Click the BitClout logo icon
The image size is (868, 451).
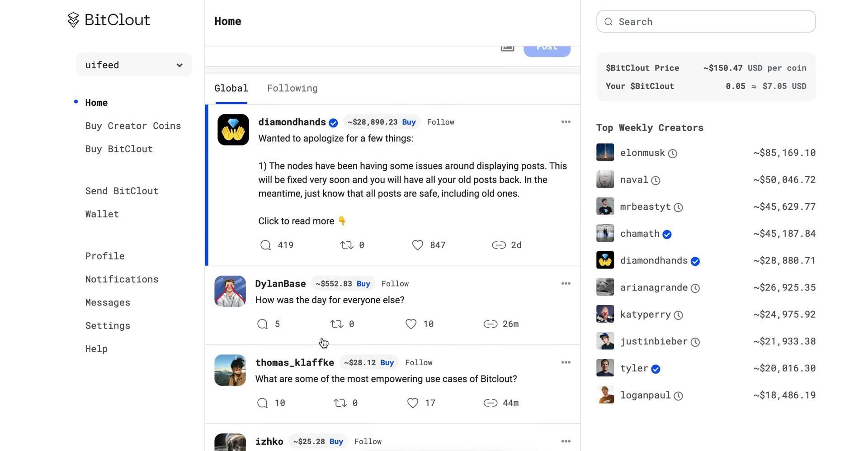click(73, 20)
